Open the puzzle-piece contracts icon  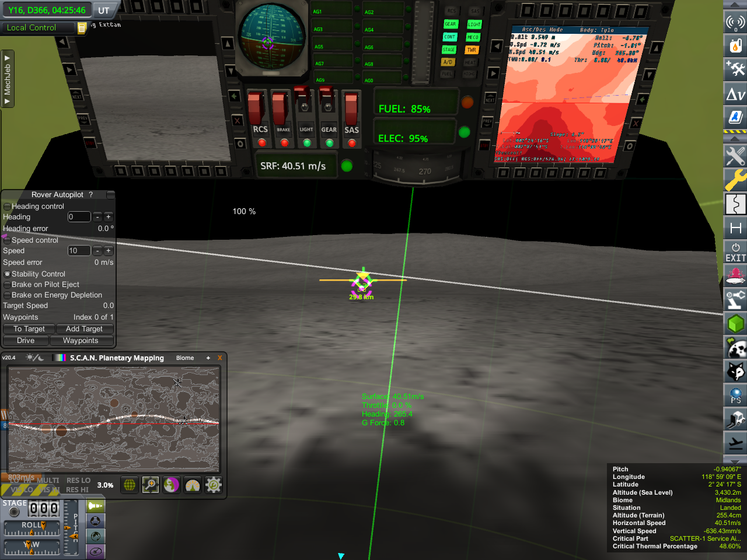[735, 204]
